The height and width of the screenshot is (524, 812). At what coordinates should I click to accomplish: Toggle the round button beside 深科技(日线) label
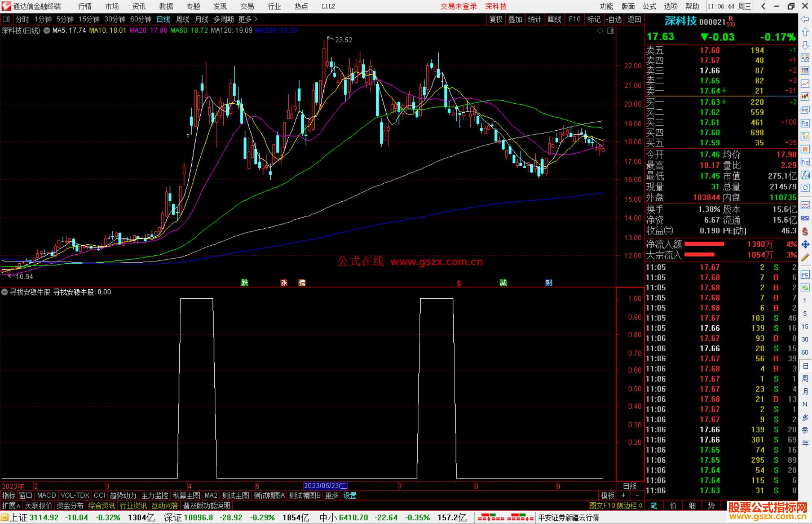coord(47,31)
